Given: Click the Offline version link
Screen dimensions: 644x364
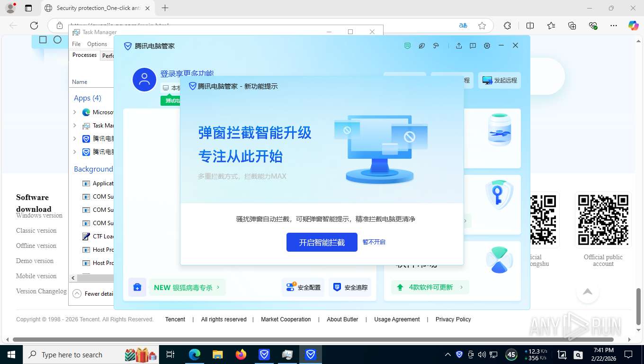Looking at the screenshot, I should tap(36, 246).
